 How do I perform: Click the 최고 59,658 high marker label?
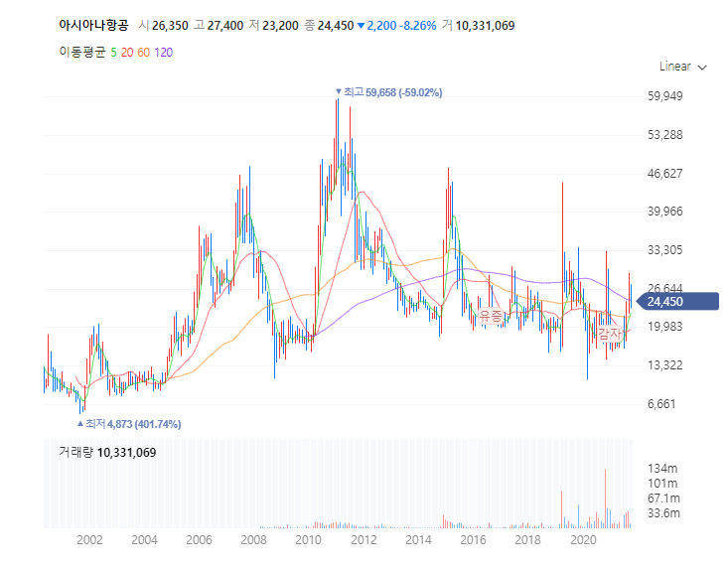pos(389,92)
